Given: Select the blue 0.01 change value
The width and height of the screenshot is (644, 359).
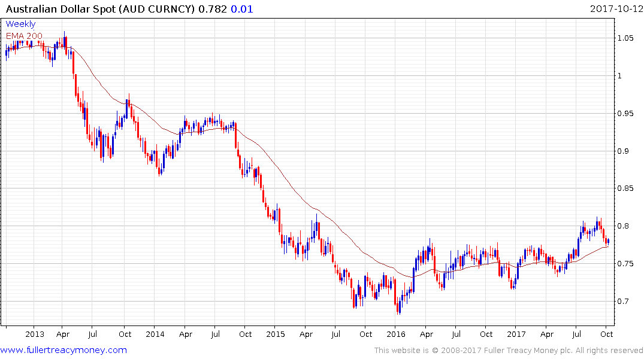Looking at the screenshot, I should click(242, 9).
